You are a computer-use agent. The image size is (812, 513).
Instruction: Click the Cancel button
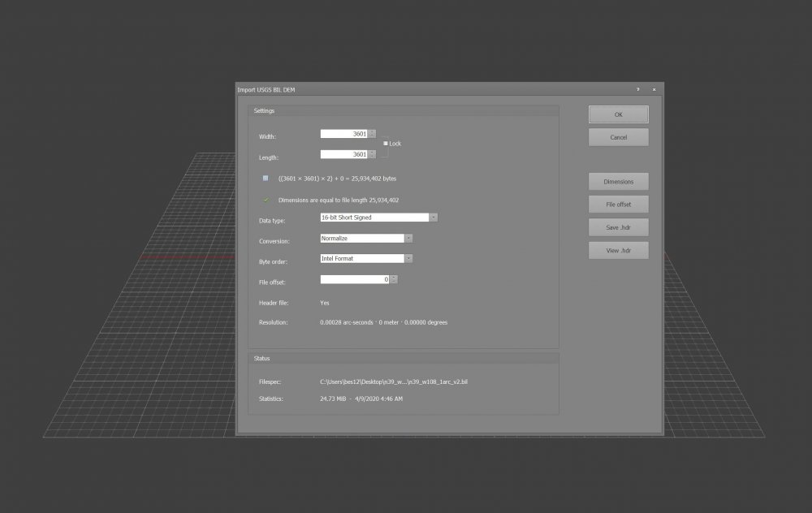pos(618,137)
